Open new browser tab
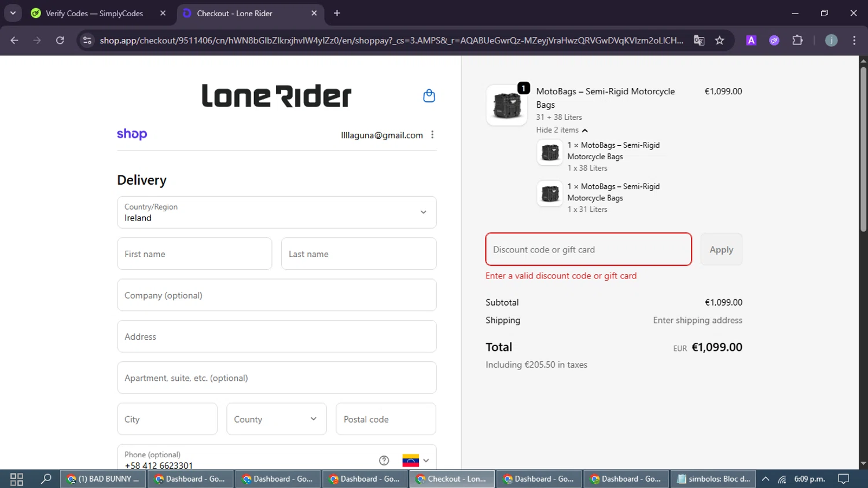Viewport: 868px width, 488px height. click(337, 13)
